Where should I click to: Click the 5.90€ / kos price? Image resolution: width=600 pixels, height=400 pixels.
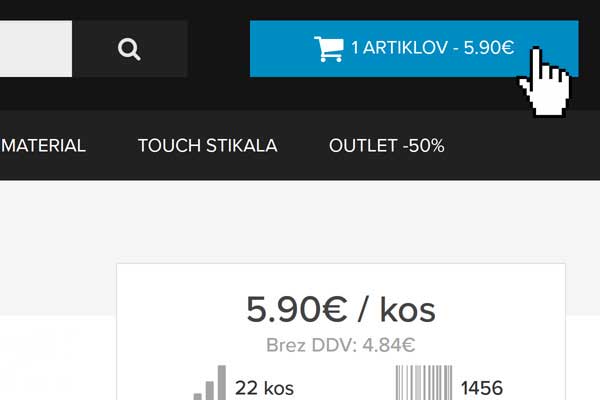[x=341, y=310]
